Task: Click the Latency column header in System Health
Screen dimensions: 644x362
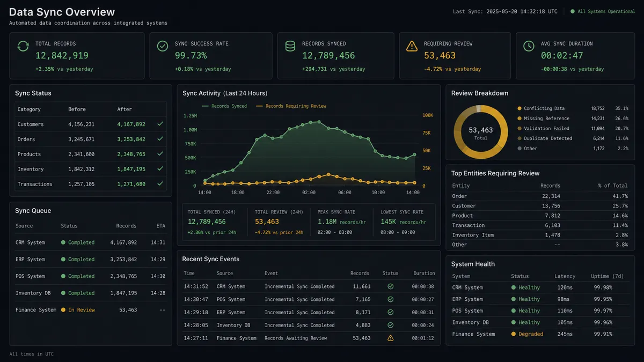Action: pos(565,276)
